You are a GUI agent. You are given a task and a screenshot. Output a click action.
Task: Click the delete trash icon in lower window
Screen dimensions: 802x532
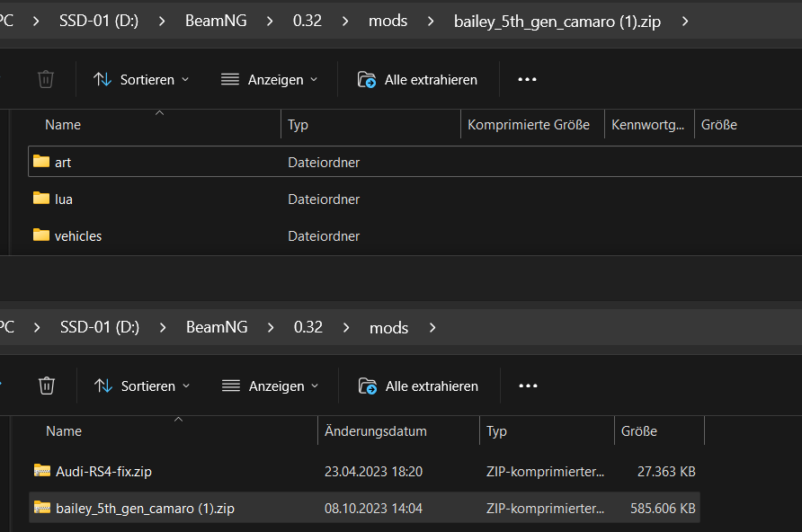pyautogui.click(x=47, y=386)
